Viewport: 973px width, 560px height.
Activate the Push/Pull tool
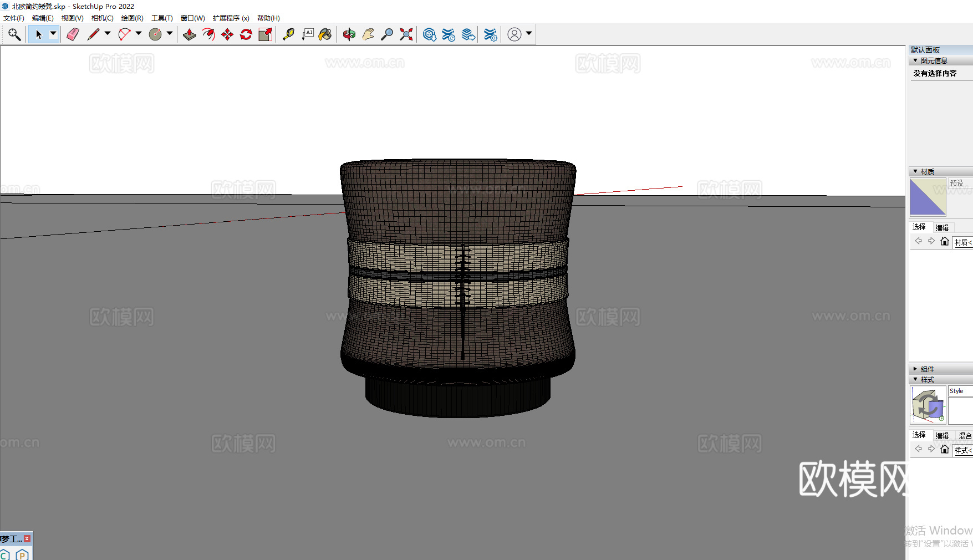tap(190, 34)
